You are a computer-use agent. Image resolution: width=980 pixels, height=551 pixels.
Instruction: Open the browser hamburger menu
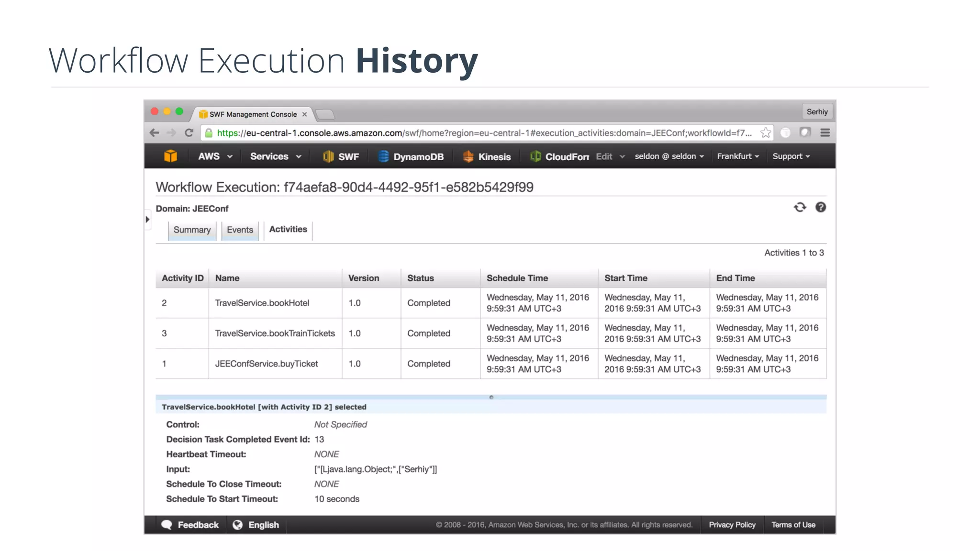pos(825,133)
